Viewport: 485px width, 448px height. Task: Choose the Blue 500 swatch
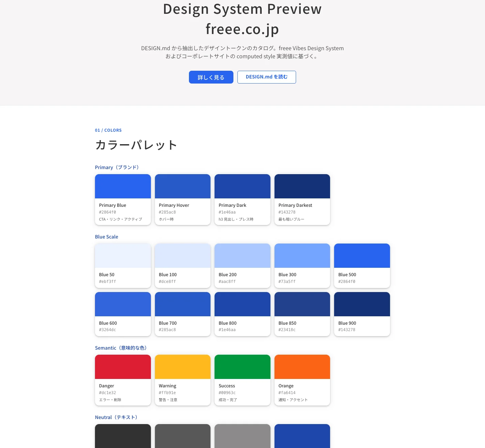[362, 266]
